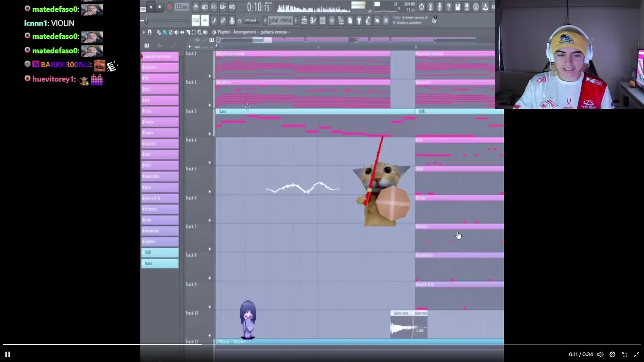Select the clap pattern in picker
The width and height of the screenshot is (644, 362).
[x=160, y=111]
